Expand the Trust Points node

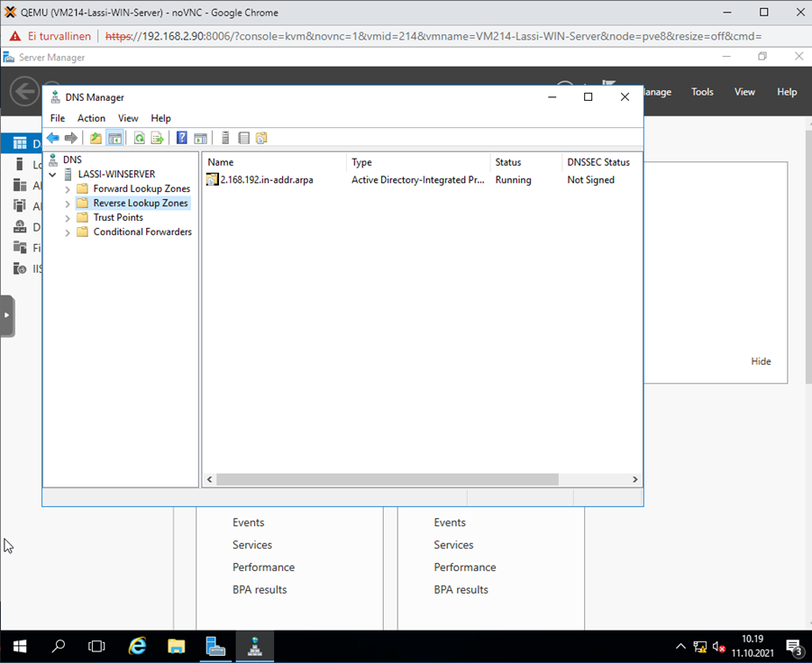click(x=68, y=218)
